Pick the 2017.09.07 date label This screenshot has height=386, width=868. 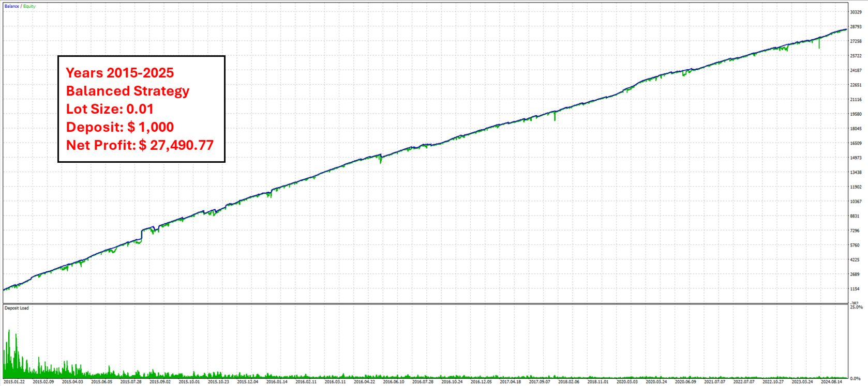(540, 382)
